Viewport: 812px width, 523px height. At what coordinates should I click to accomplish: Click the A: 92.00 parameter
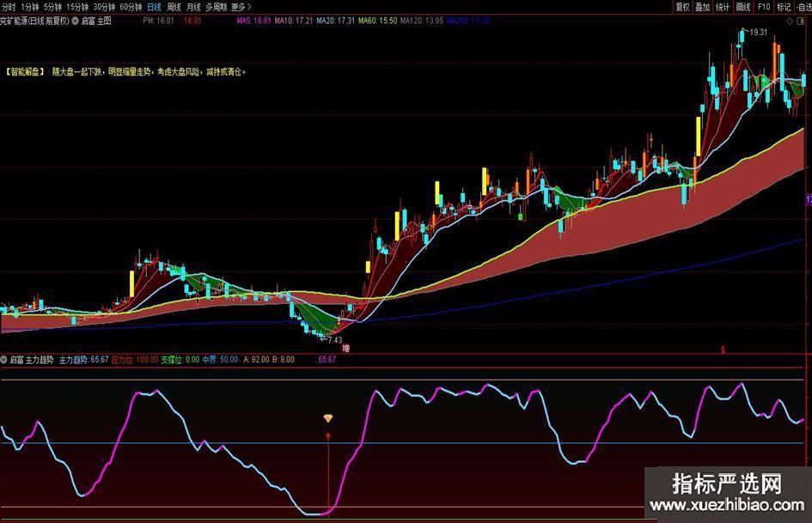point(256,359)
